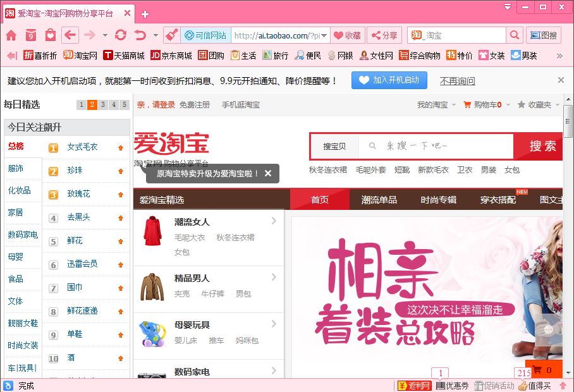Screen dimensions: 574x392
Task: Click the browser 淘宝 search box
Action: pyautogui.click(x=457, y=35)
